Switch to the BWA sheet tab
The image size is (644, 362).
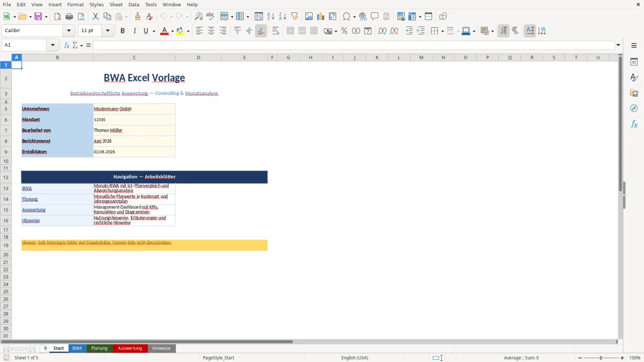point(77,348)
